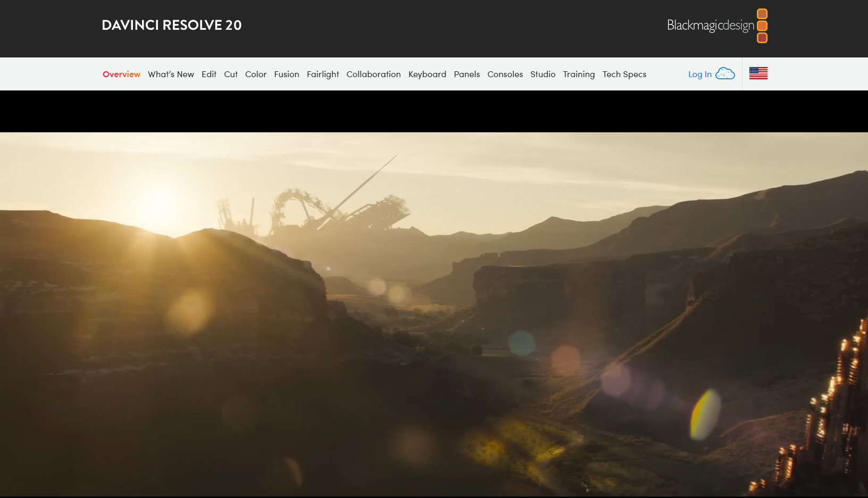Viewport: 868px width, 498px height.
Task: Click the desert sunset hero video
Action: (434, 314)
